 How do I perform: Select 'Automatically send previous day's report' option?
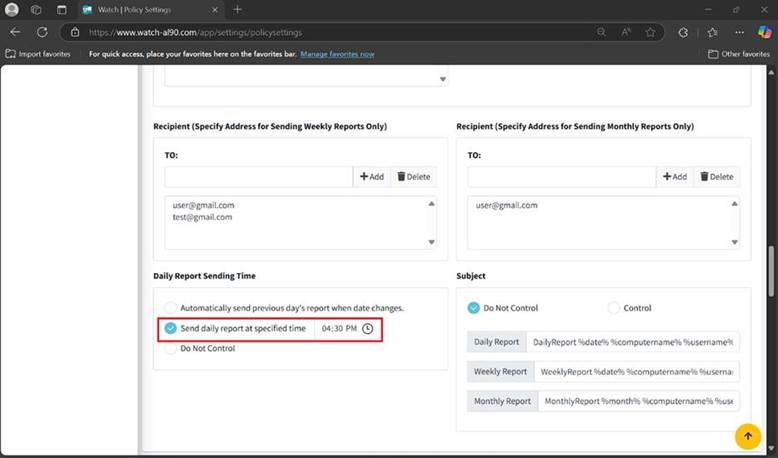tap(171, 308)
